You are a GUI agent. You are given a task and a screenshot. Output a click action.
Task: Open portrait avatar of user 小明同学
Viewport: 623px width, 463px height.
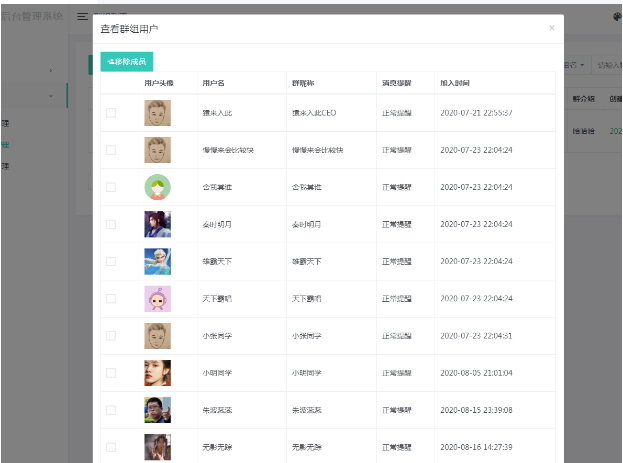157,373
